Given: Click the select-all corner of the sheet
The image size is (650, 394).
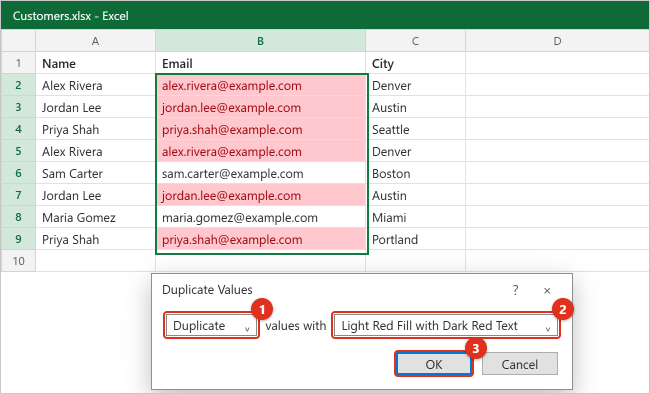Looking at the screenshot, I should 18,41.
